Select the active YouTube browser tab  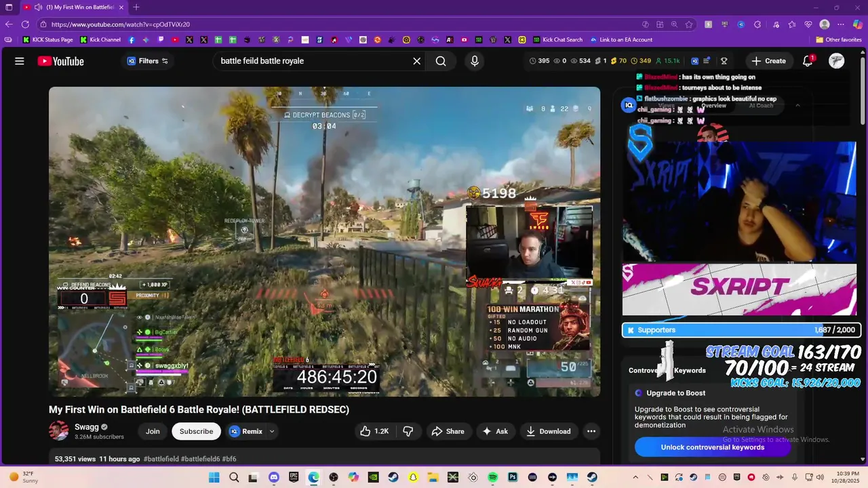(73, 7)
